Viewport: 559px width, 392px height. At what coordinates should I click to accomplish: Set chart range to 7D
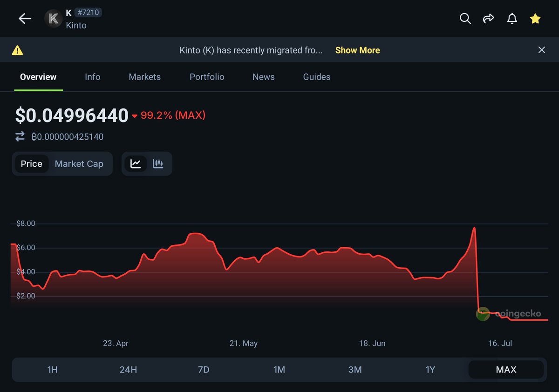click(204, 370)
